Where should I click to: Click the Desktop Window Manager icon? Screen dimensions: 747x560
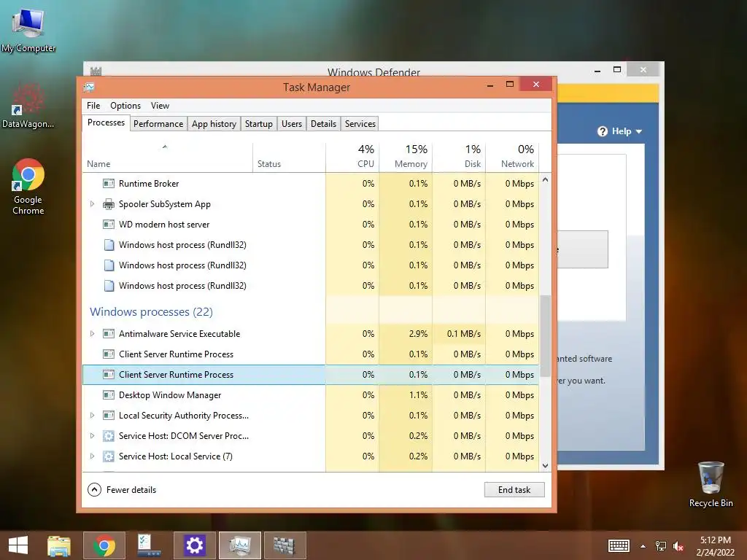109,394
